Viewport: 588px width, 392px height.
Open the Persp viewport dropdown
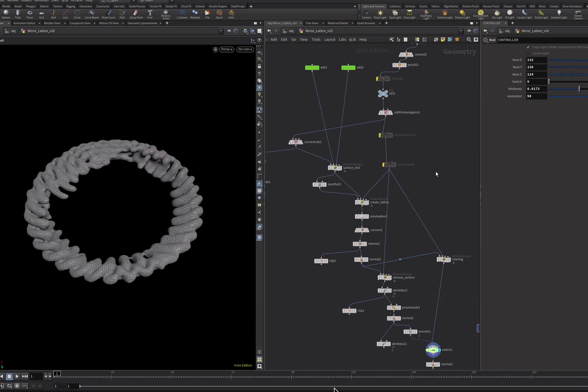point(227,49)
